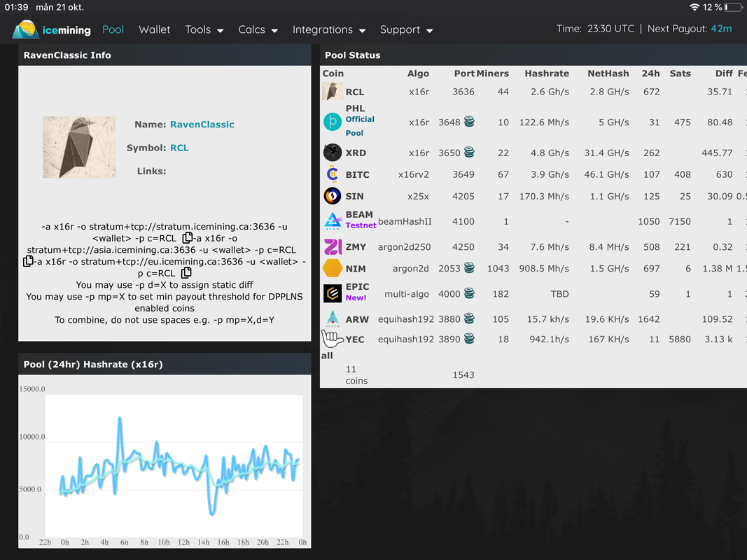Click the NIM hexagon coin icon
The image size is (747, 560).
click(x=332, y=268)
